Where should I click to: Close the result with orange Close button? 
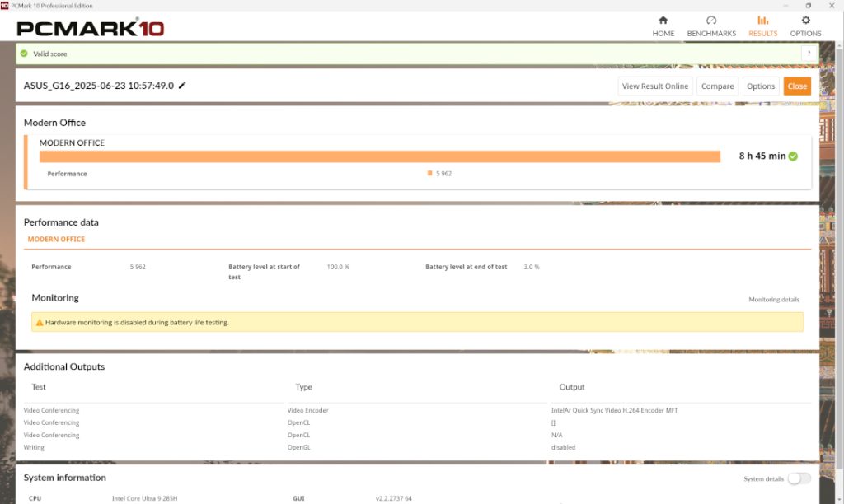pos(797,86)
